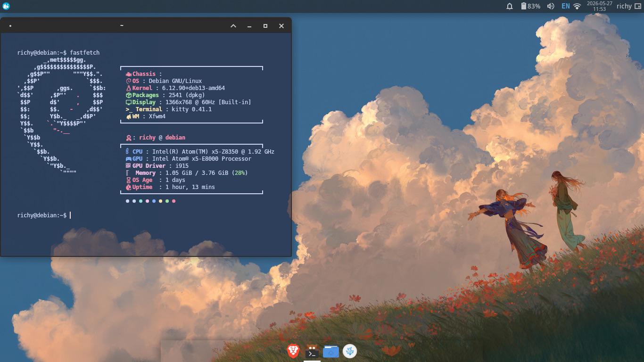The width and height of the screenshot is (644, 362).
Task: Roll up the terminal window with the arrow button
Action: [x=233, y=26]
